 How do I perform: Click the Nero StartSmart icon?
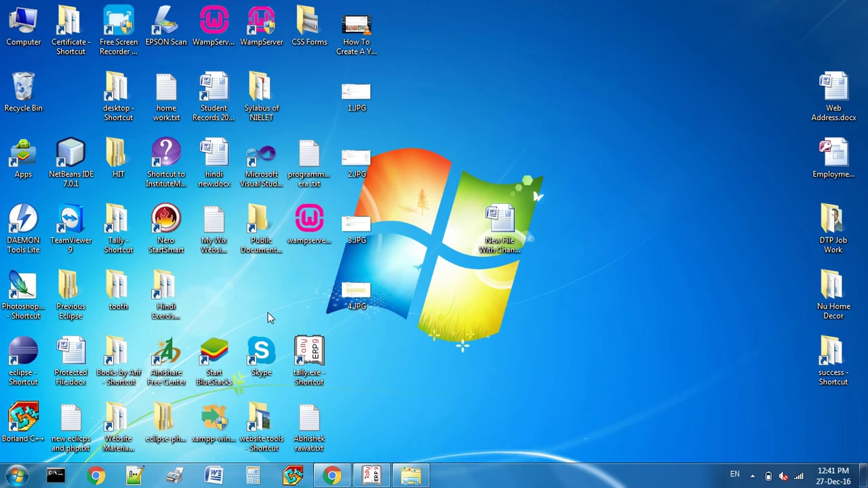pyautogui.click(x=166, y=229)
